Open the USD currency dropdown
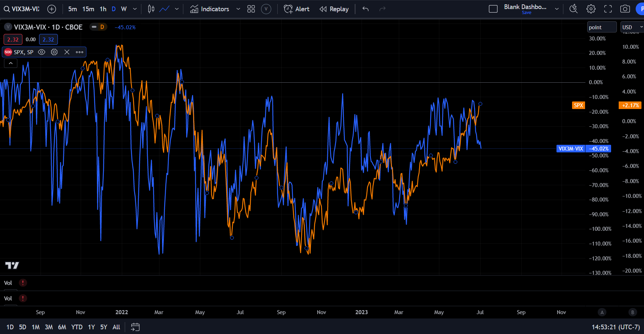644x334 pixels. 632,27
